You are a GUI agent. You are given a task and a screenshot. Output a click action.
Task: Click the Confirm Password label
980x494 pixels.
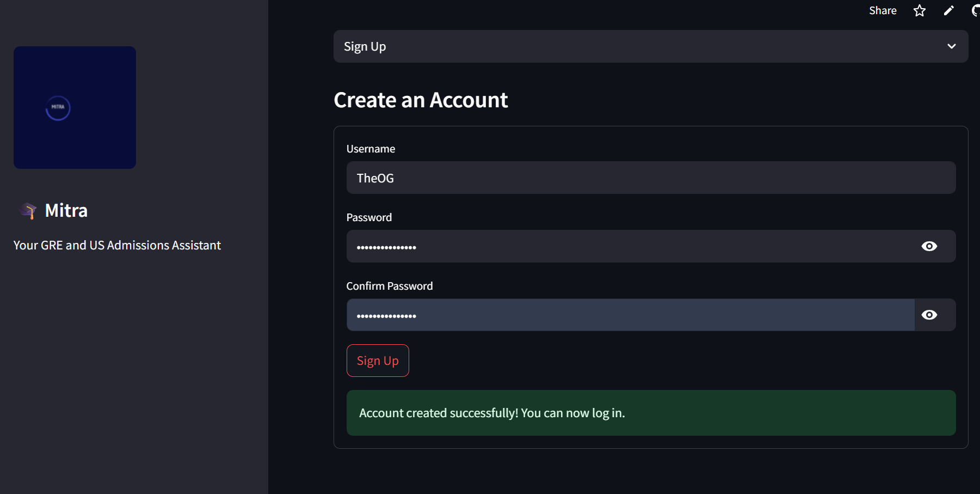point(390,286)
